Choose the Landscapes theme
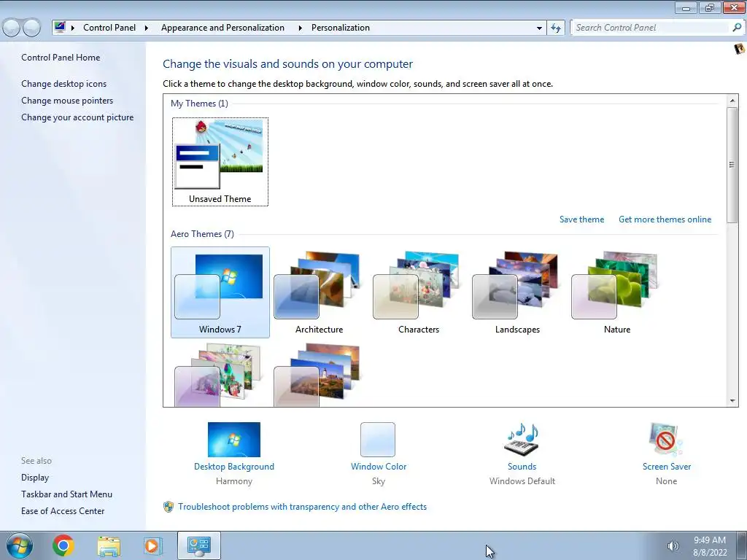747x560 pixels. coord(517,292)
